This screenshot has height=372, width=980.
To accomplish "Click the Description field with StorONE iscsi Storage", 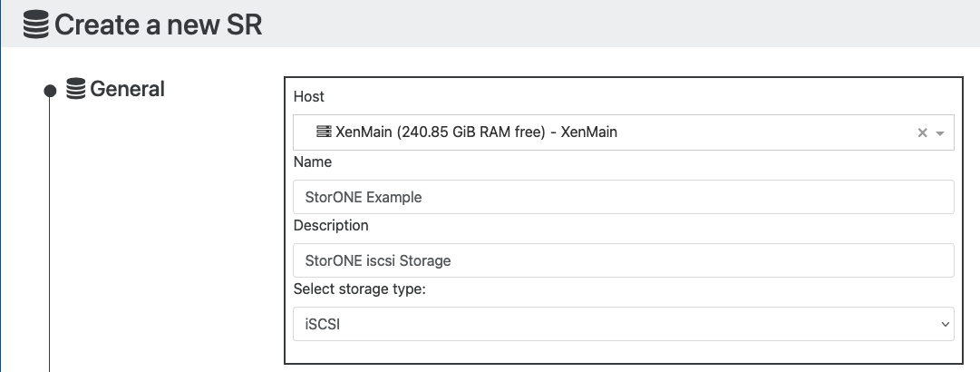I will pyautogui.click(x=623, y=260).
